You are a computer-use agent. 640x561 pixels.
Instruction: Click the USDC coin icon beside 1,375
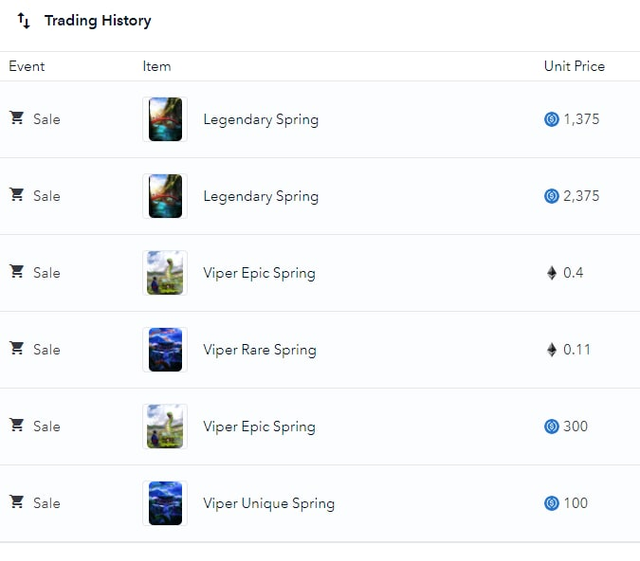pyautogui.click(x=551, y=119)
